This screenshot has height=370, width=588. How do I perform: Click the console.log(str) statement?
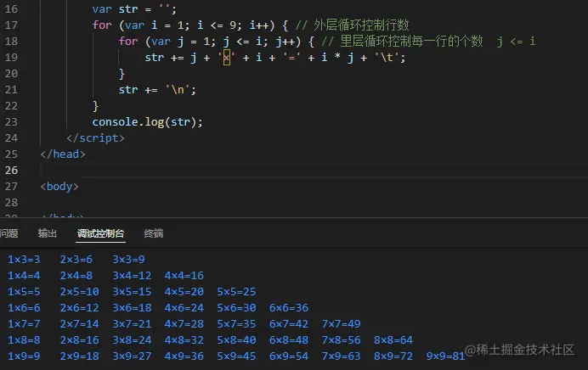[147, 122]
